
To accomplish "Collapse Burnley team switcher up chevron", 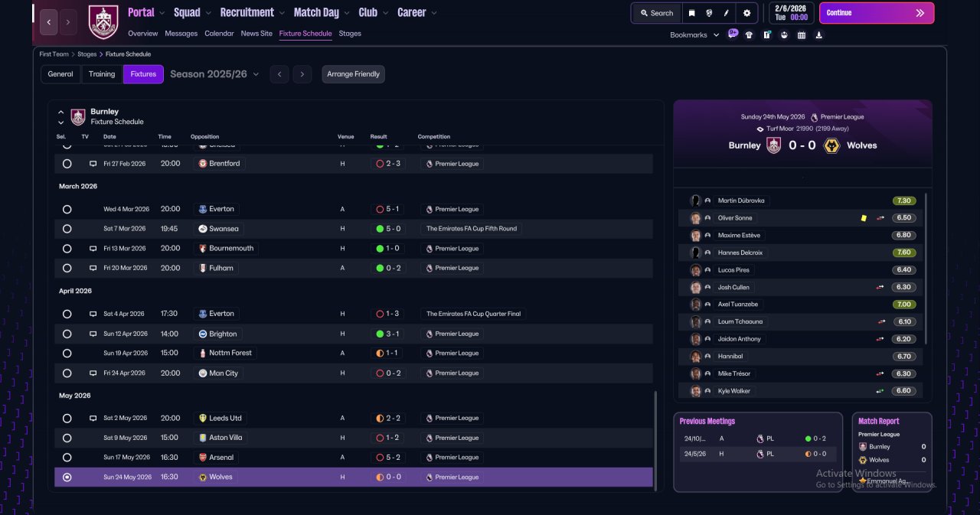I will 61,112.
